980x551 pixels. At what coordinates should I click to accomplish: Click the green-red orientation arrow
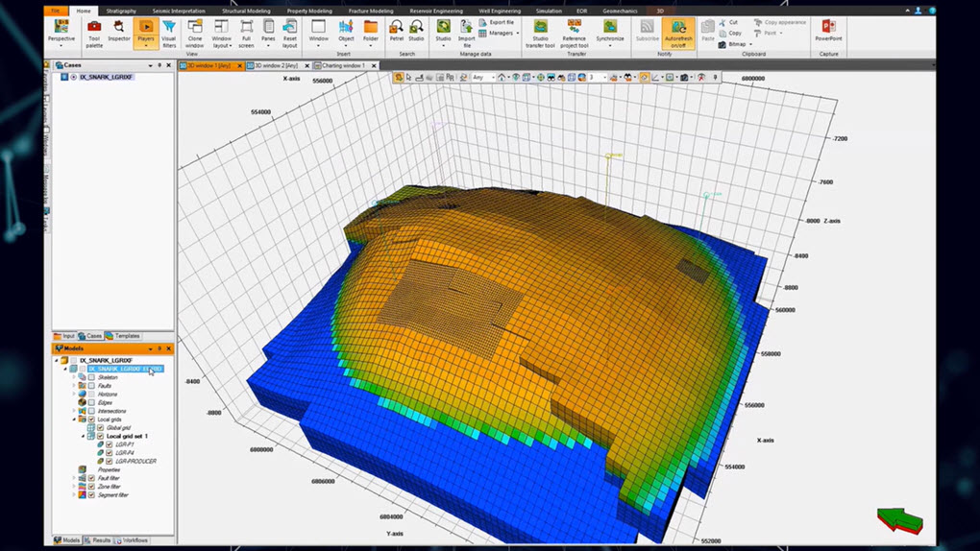coord(899,520)
